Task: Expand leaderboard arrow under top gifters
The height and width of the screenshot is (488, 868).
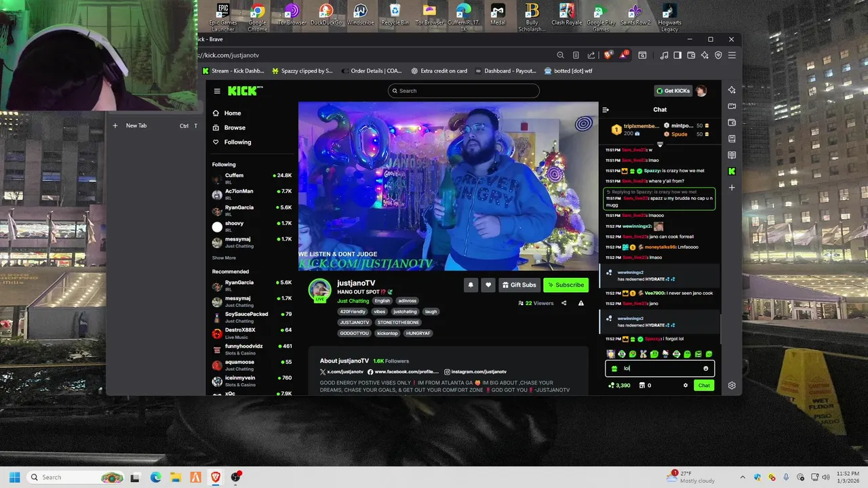Action: pos(660,144)
